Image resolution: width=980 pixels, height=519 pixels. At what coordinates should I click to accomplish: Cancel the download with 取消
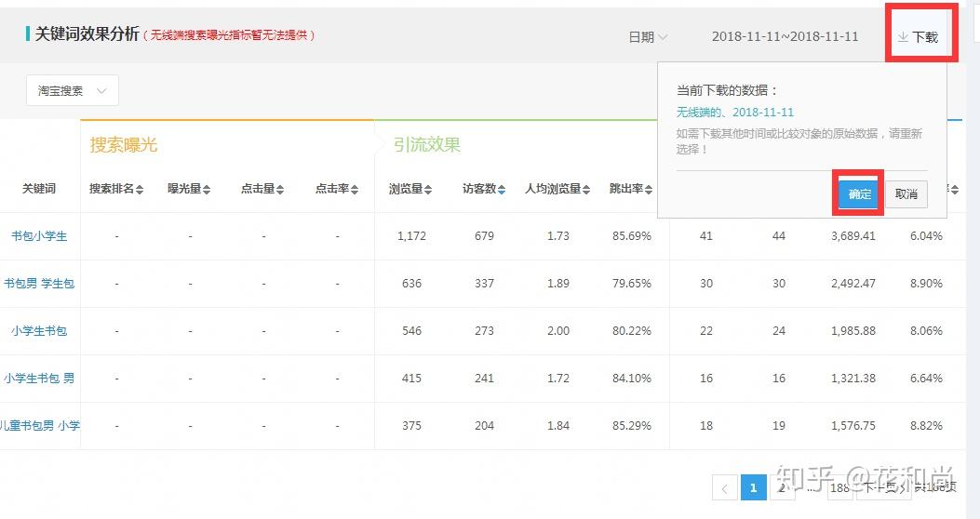point(906,194)
